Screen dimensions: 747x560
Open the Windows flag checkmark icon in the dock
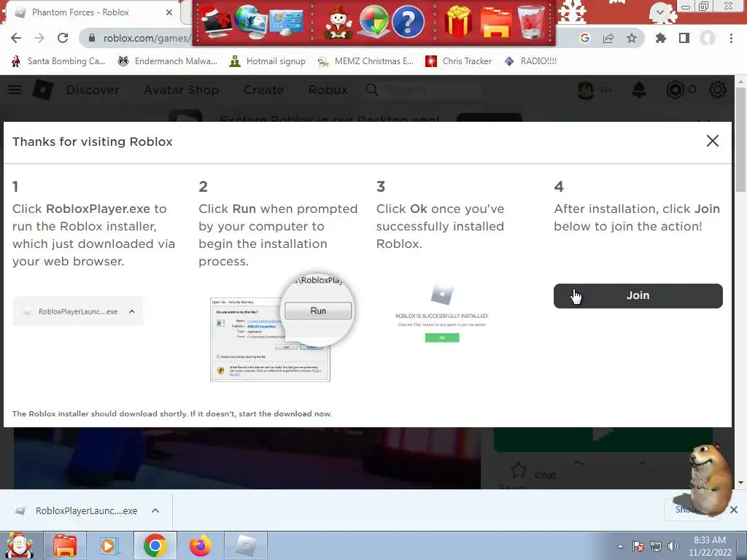tap(374, 21)
